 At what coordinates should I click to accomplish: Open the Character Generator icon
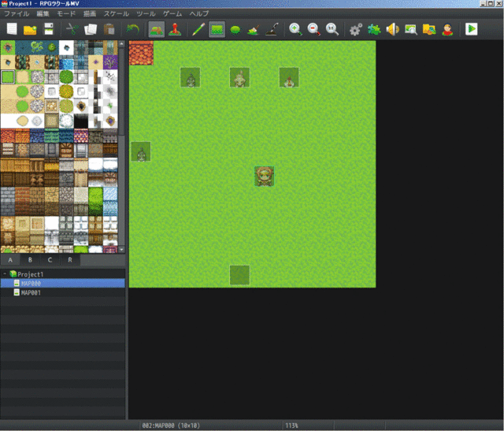(447, 30)
